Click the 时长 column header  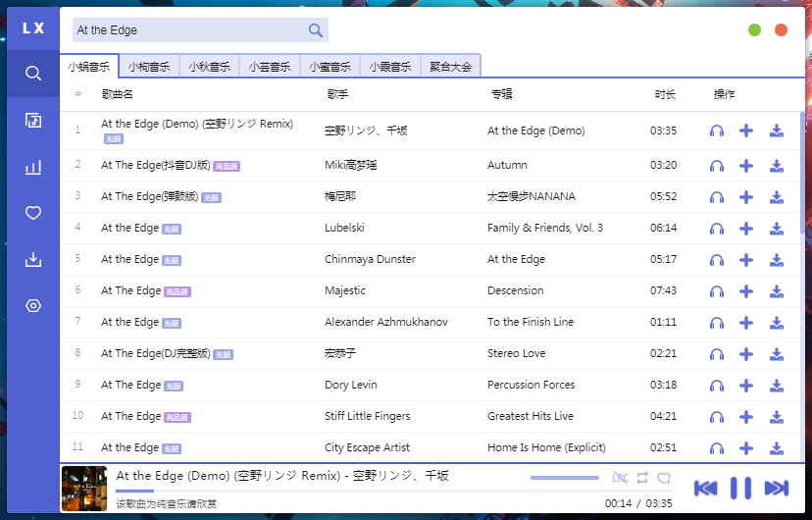click(x=665, y=94)
